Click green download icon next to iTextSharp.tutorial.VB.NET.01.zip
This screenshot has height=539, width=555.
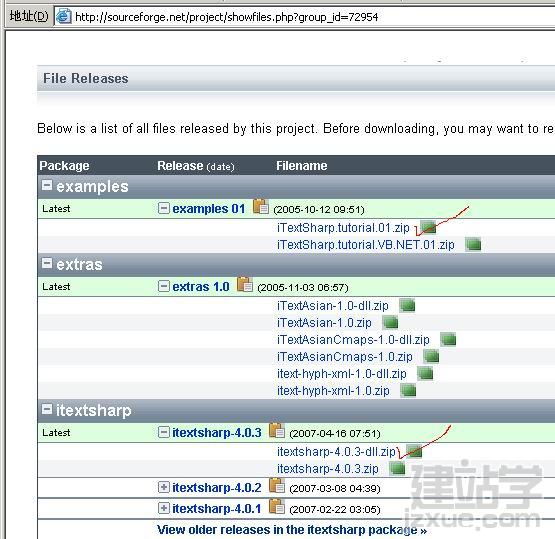click(473, 244)
